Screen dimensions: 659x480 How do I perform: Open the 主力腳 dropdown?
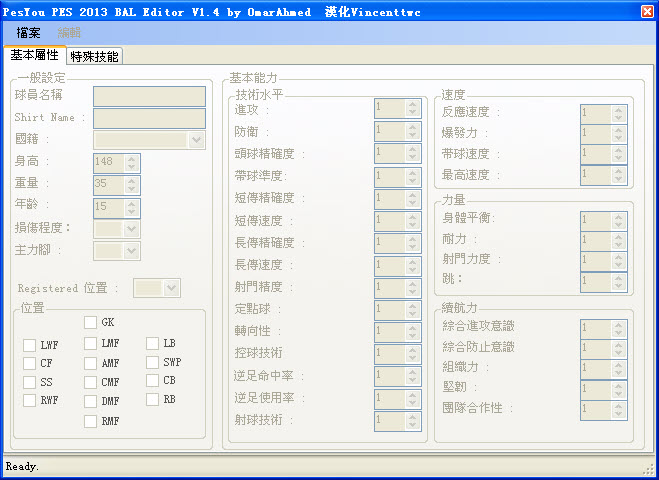coord(117,251)
